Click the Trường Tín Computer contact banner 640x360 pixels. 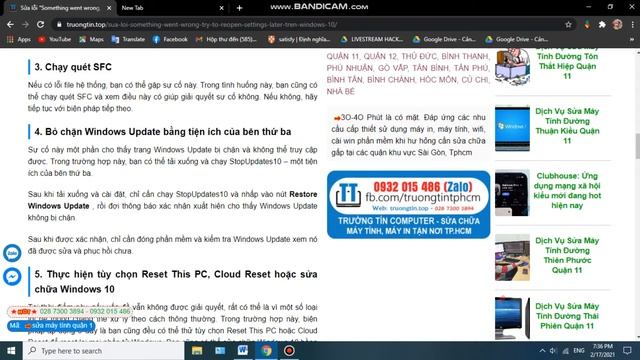[409, 204]
